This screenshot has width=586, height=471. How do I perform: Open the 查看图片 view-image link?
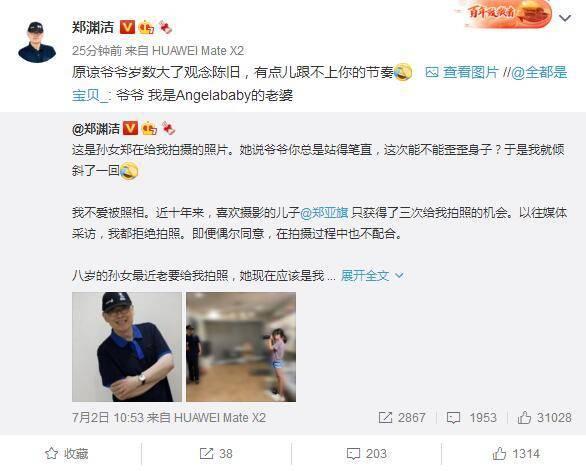point(462,72)
